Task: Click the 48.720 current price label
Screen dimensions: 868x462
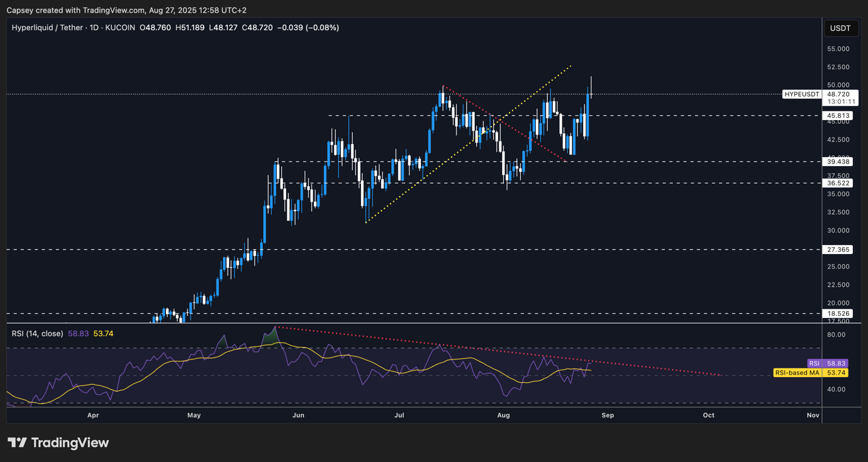Action: [841, 94]
